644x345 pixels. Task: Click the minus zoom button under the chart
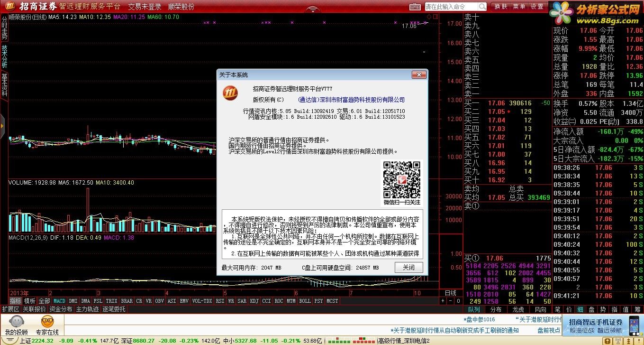(x=450, y=301)
